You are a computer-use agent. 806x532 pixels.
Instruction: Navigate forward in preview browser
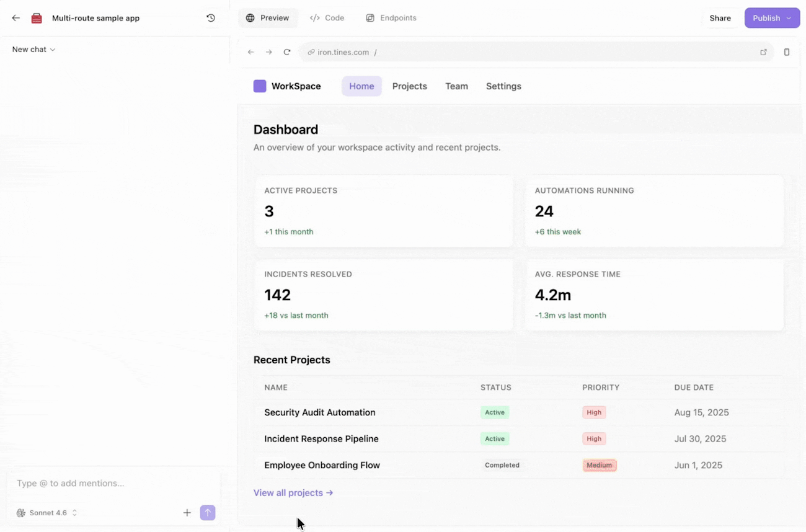point(269,52)
